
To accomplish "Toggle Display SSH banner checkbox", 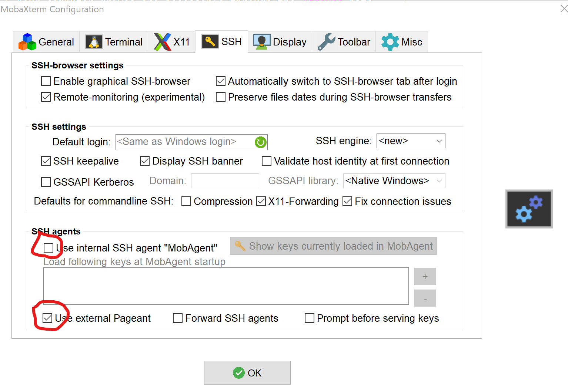I will 145,161.
